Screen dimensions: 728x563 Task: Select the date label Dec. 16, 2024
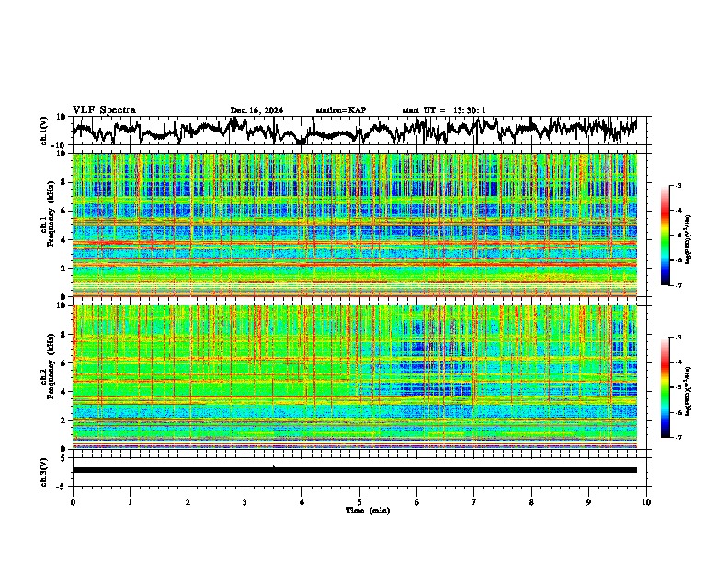click(x=256, y=110)
